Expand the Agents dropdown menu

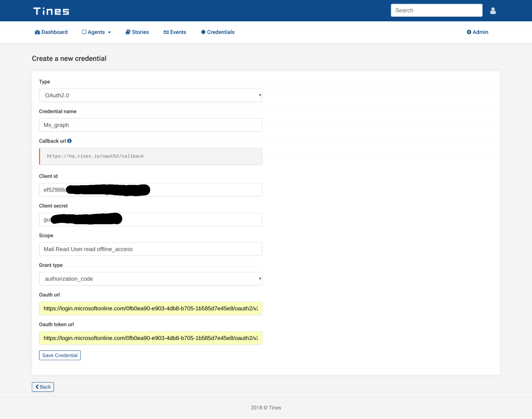[x=96, y=32]
